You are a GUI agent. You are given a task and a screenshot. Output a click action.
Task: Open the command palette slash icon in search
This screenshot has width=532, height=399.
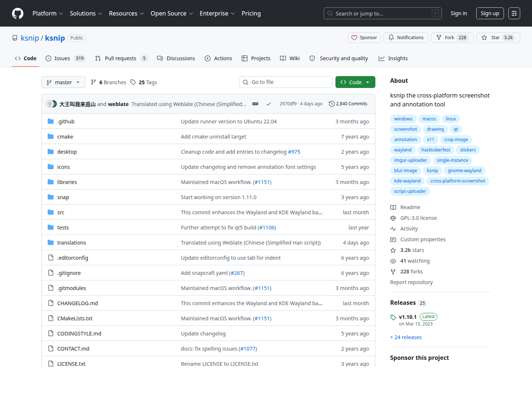(x=436, y=13)
